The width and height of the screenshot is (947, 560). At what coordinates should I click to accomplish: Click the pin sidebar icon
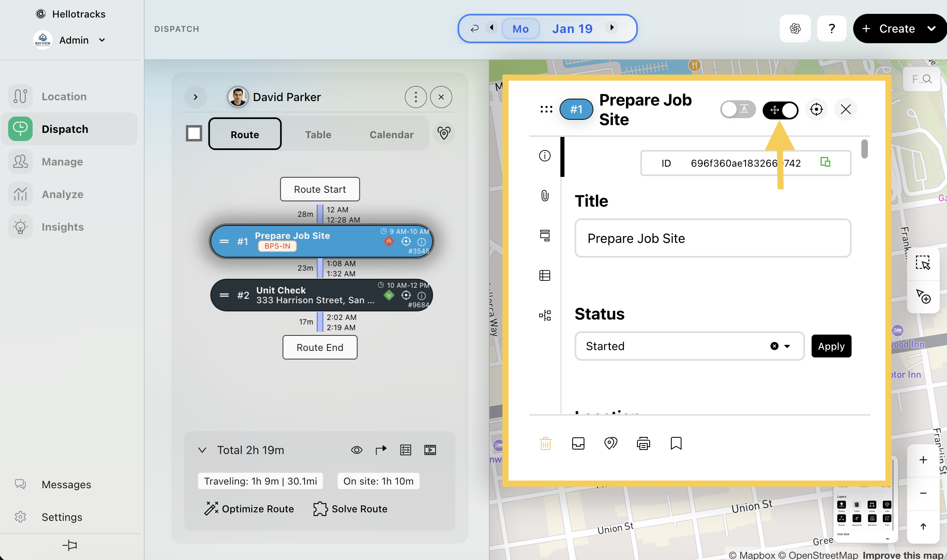pos(70,545)
